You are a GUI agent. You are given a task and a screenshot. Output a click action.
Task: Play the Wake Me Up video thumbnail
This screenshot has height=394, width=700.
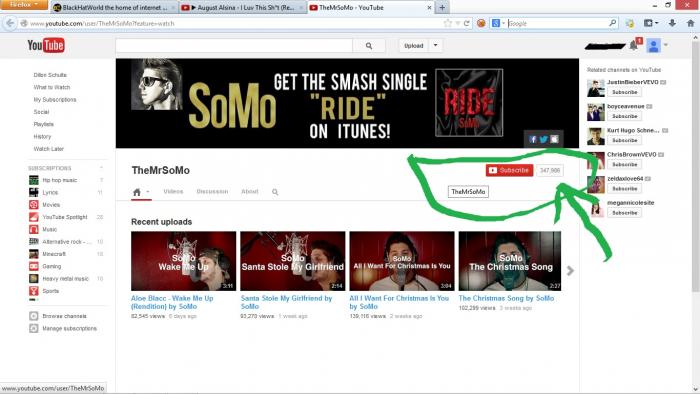click(x=183, y=261)
